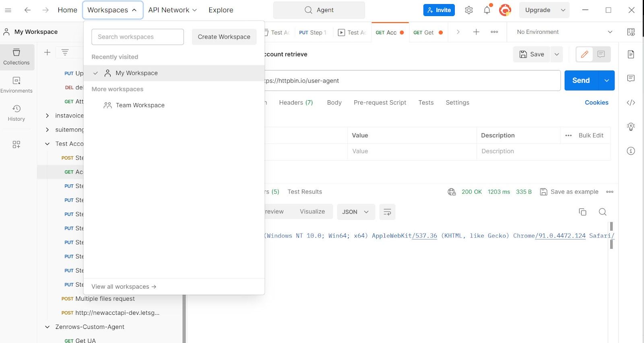Viewport: 644px width, 343px height.
Task: Click Bulk Edit
Action: pyautogui.click(x=591, y=135)
